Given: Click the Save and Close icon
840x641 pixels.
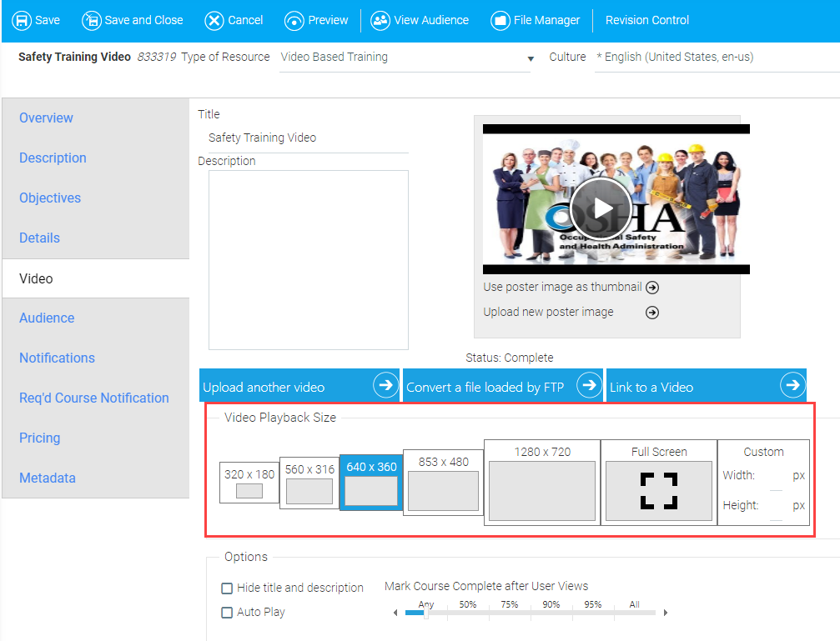Looking at the screenshot, I should [91, 20].
